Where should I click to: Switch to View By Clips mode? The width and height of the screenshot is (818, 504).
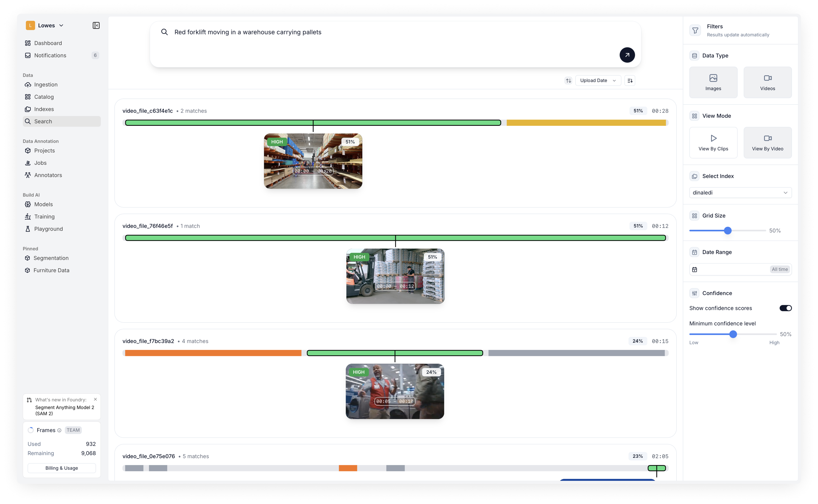click(713, 143)
